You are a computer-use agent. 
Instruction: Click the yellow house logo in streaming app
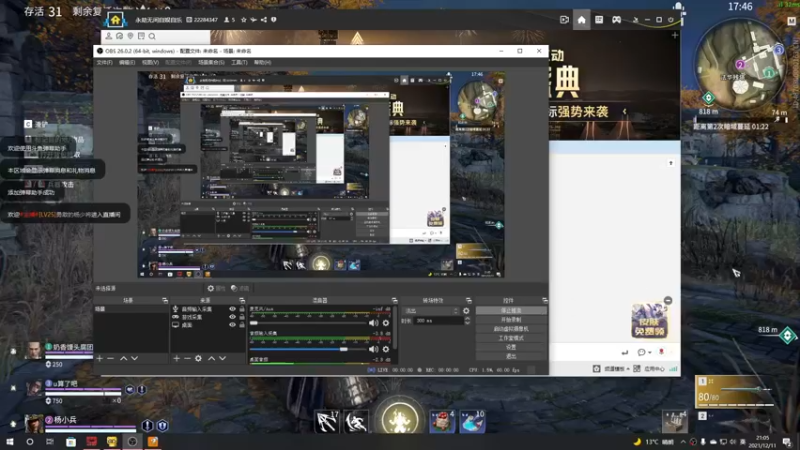[115, 20]
